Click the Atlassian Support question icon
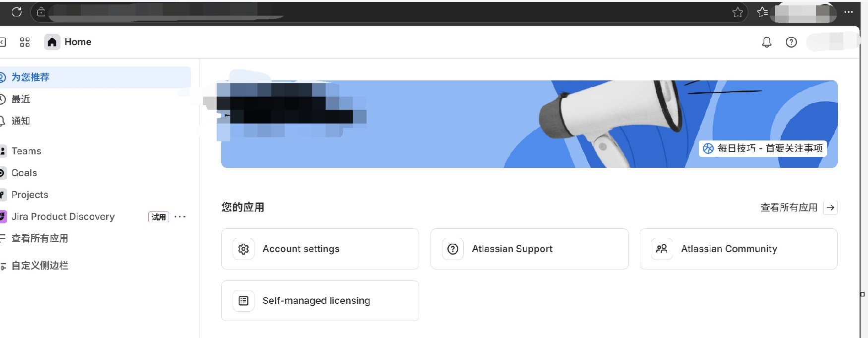This screenshot has width=868, height=338. click(453, 249)
